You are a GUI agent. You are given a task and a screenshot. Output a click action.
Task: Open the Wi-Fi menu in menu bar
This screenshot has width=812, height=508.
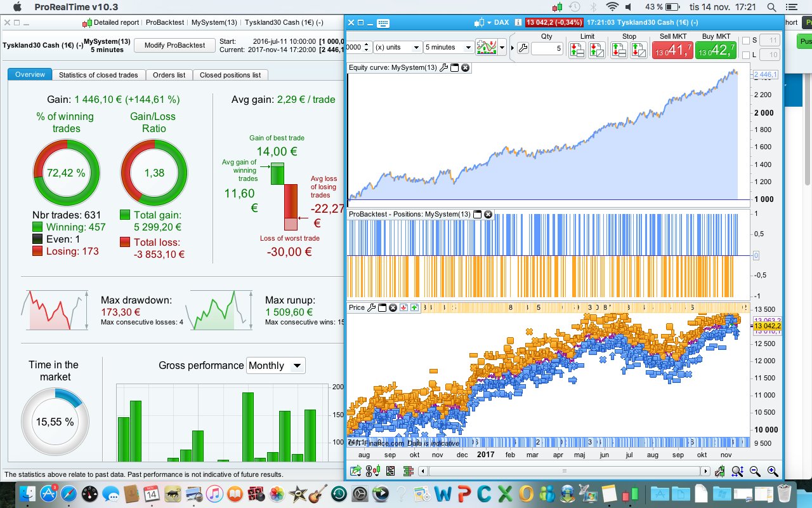[612, 7]
